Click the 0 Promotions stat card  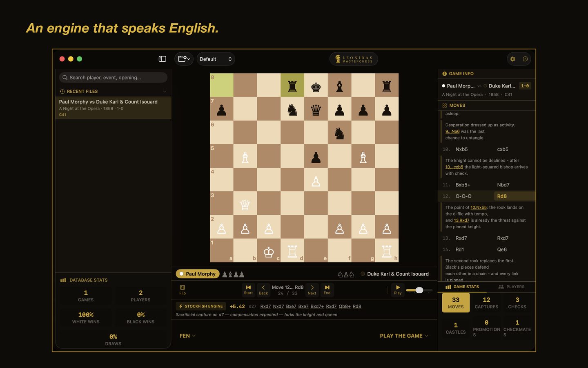[486, 328]
